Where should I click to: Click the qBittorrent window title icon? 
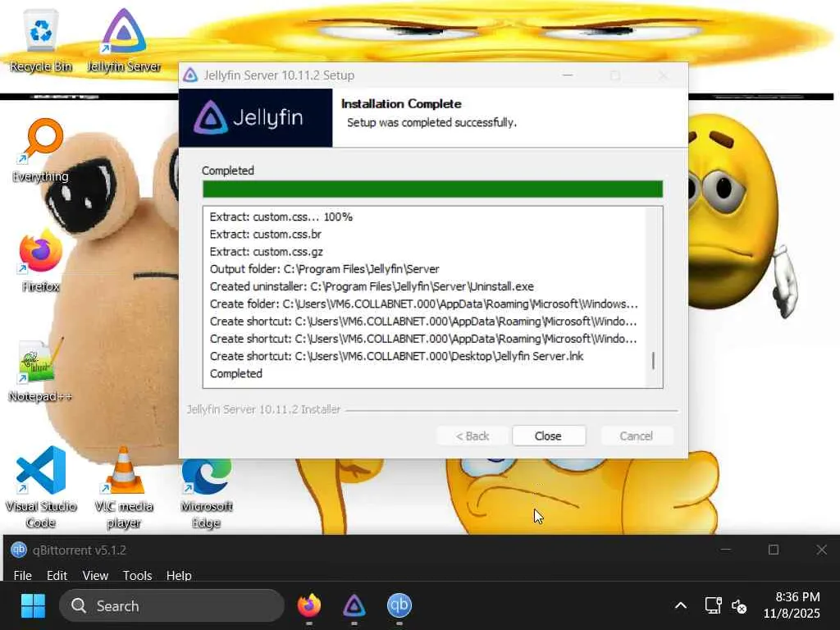(x=19, y=550)
